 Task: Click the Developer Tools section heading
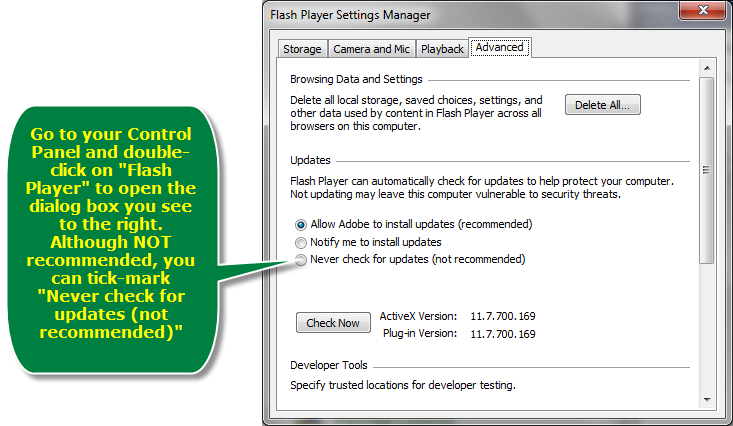(329, 365)
